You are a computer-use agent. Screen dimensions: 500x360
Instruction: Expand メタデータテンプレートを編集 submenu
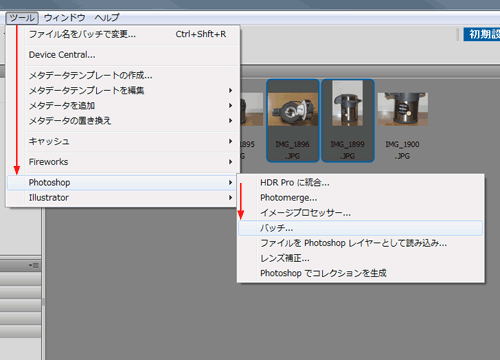(x=123, y=91)
